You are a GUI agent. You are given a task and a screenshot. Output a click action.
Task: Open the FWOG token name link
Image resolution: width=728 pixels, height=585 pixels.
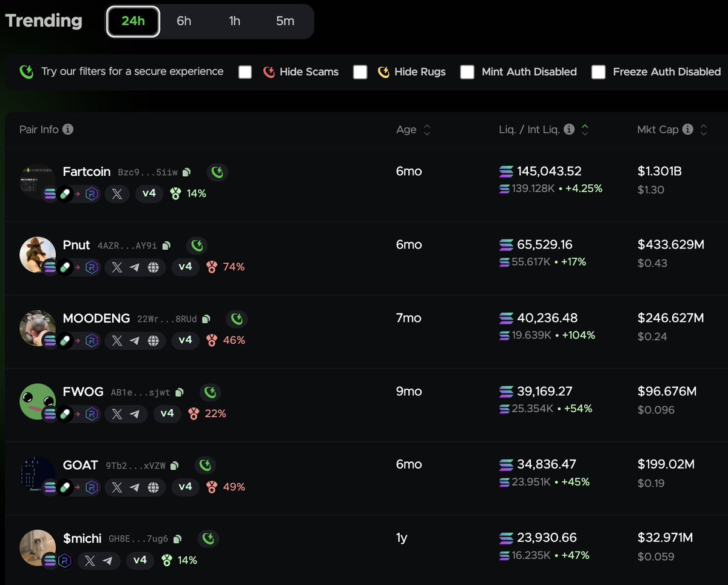click(x=82, y=391)
